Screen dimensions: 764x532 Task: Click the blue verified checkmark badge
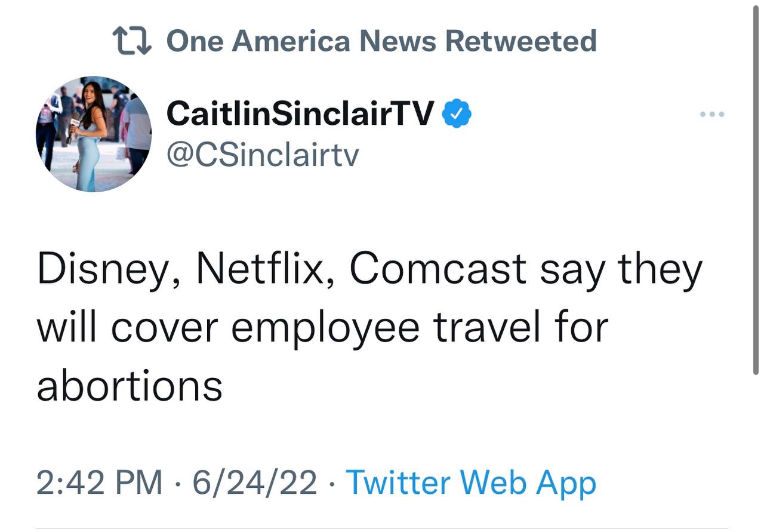pos(457,114)
